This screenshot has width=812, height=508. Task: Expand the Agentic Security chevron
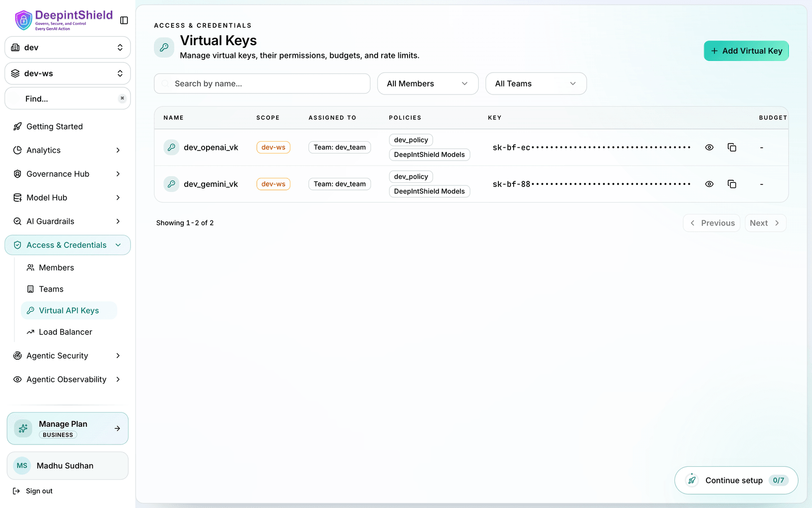click(118, 356)
